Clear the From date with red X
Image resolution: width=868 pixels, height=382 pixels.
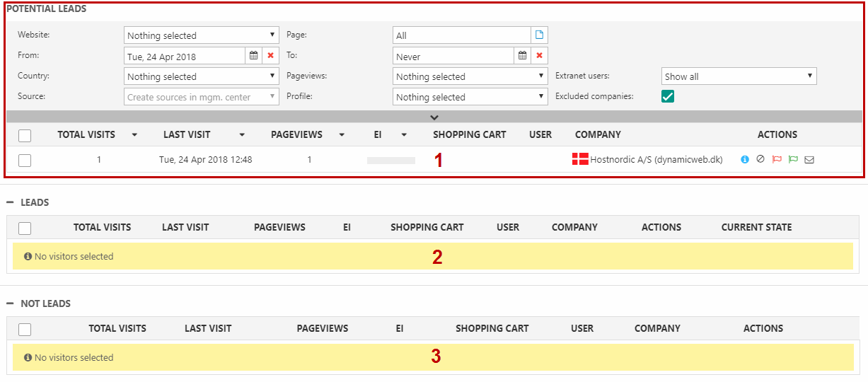tap(270, 56)
